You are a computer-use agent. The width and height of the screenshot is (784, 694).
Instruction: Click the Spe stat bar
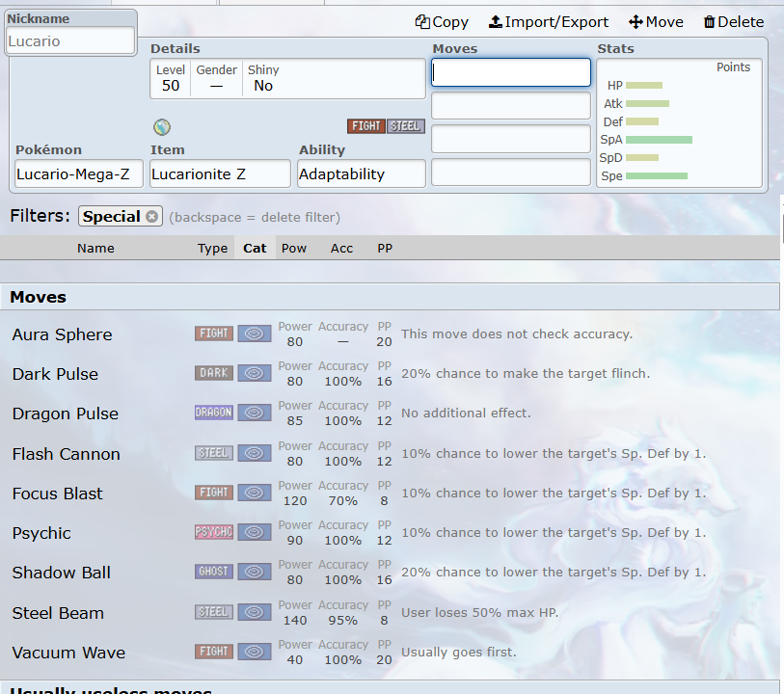tap(657, 175)
